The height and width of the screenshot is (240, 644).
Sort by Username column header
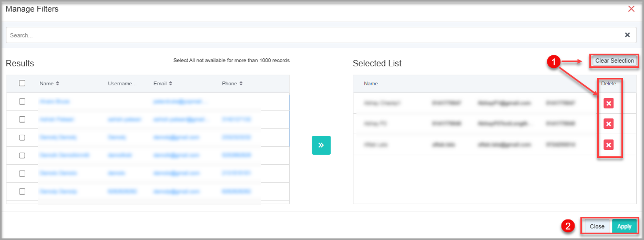click(122, 84)
